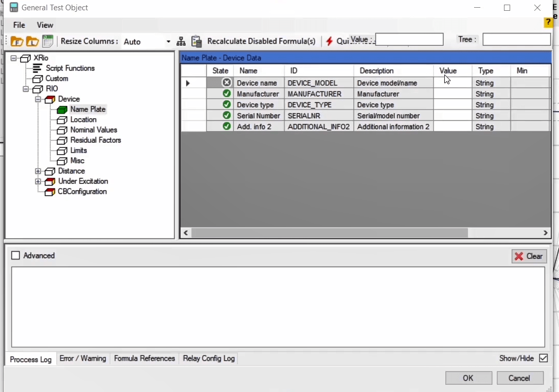This screenshot has height=392, width=559.
Task: Click the yellow help question mark icon
Action: tap(548, 23)
